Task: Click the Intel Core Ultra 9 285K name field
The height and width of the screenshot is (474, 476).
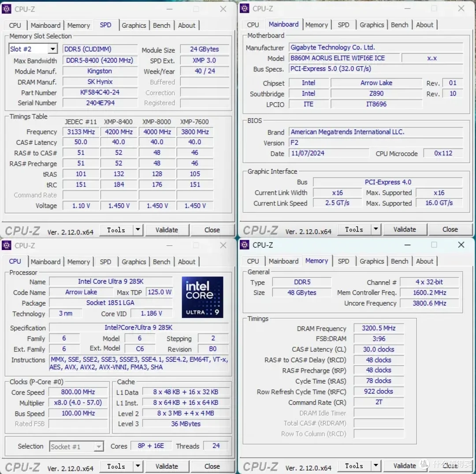Action: click(x=111, y=281)
